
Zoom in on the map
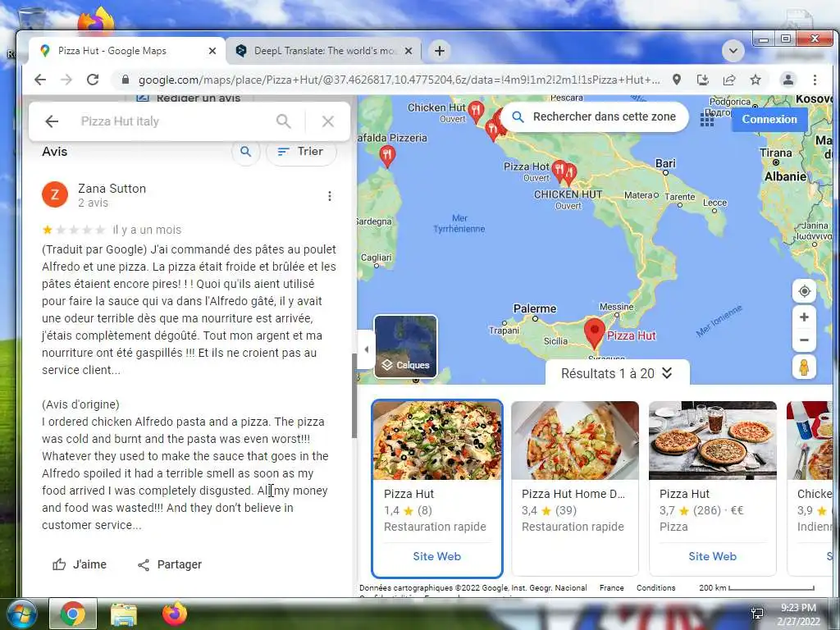click(804, 317)
